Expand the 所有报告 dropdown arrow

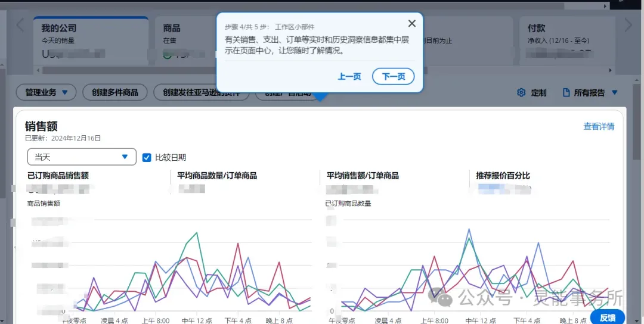tap(614, 93)
